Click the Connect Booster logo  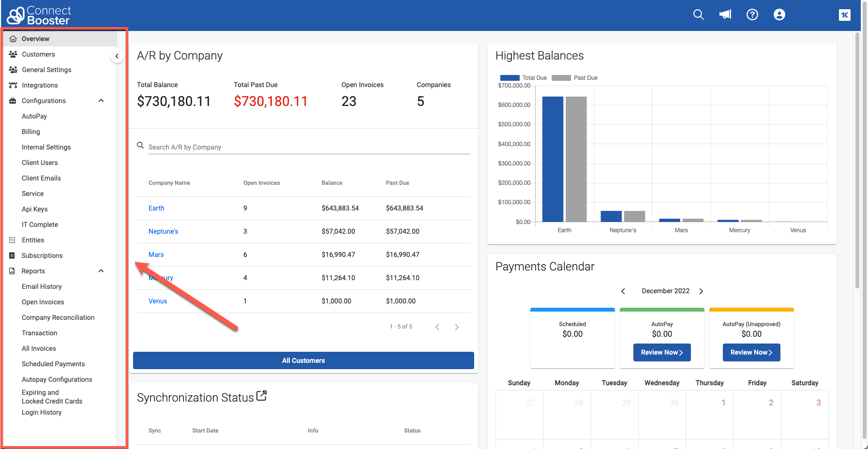point(39,15)
